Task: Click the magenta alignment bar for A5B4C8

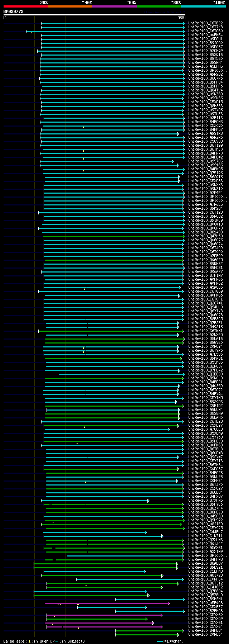Action: tap(107, 603)
